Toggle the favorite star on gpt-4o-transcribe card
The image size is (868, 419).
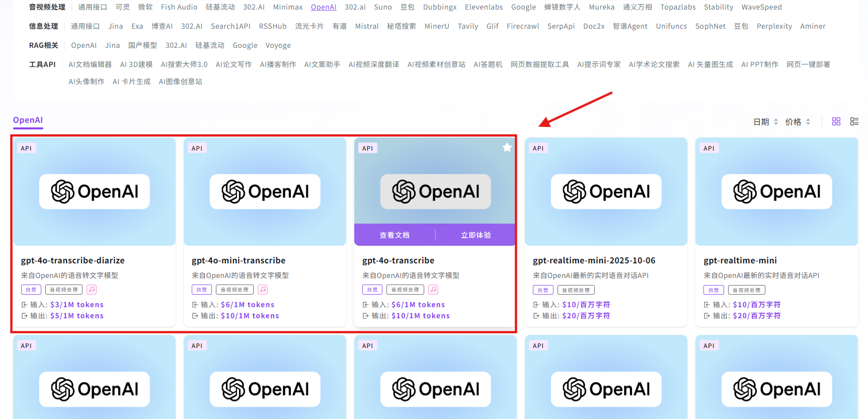(507, 148)
